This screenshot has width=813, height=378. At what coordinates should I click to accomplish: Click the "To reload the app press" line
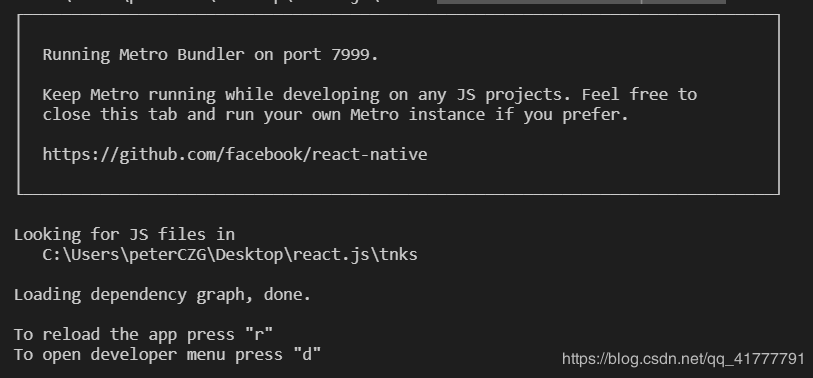coord(143,334)
